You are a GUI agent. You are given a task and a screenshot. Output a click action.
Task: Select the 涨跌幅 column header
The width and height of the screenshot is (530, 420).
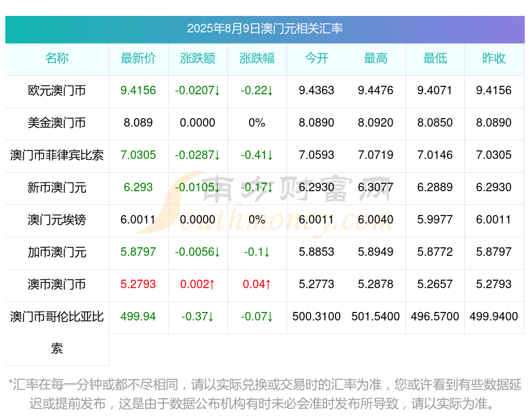[257, 58]
